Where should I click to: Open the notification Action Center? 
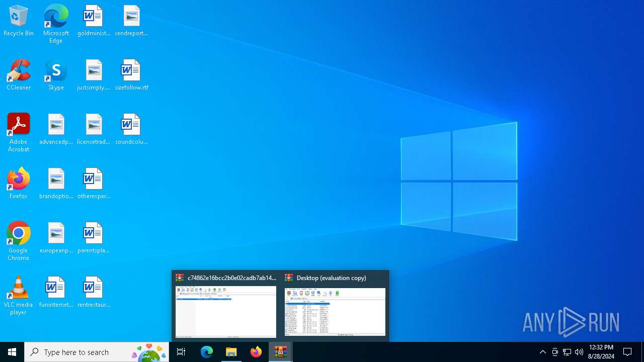[x=627, y=352]
